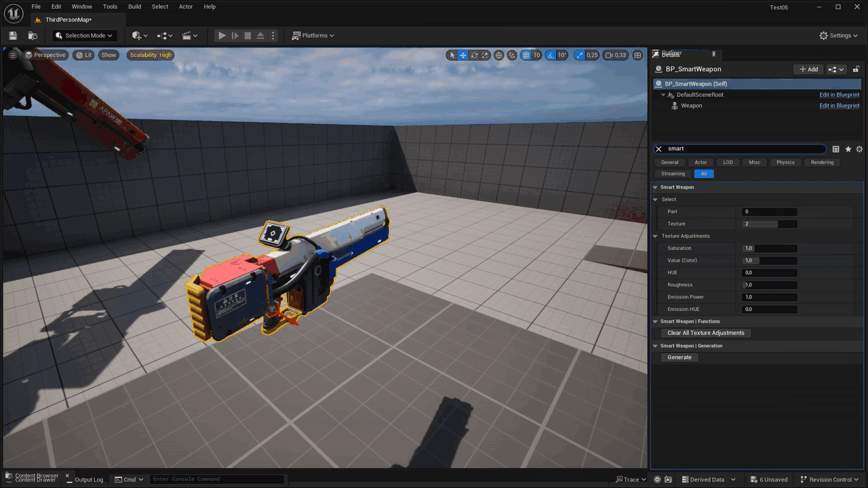Select the Actor filter chip
Screen dimensions: 868x488
(x=701, y=162)
